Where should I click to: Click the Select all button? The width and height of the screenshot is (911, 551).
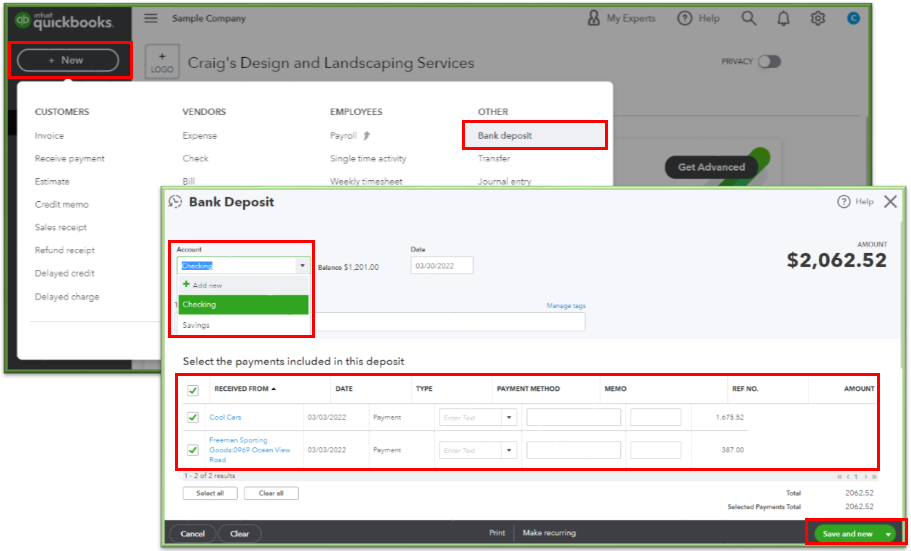pos(210,493)
